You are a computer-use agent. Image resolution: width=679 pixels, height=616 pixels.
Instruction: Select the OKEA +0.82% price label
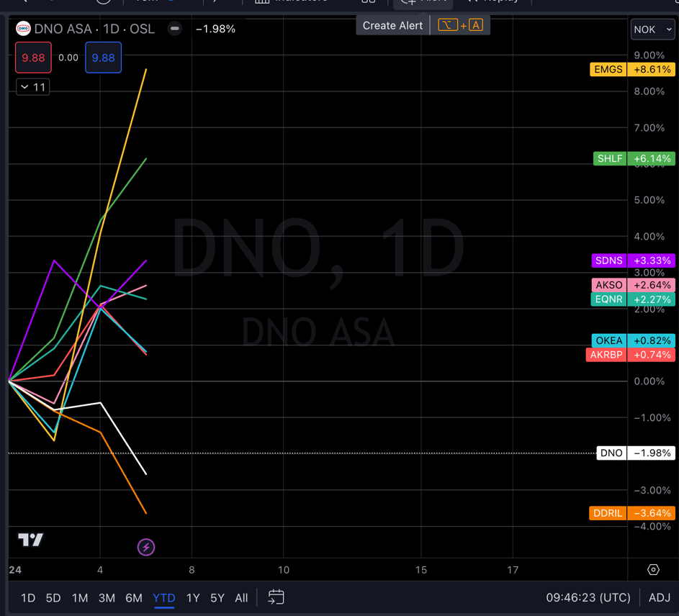[634, 340]
